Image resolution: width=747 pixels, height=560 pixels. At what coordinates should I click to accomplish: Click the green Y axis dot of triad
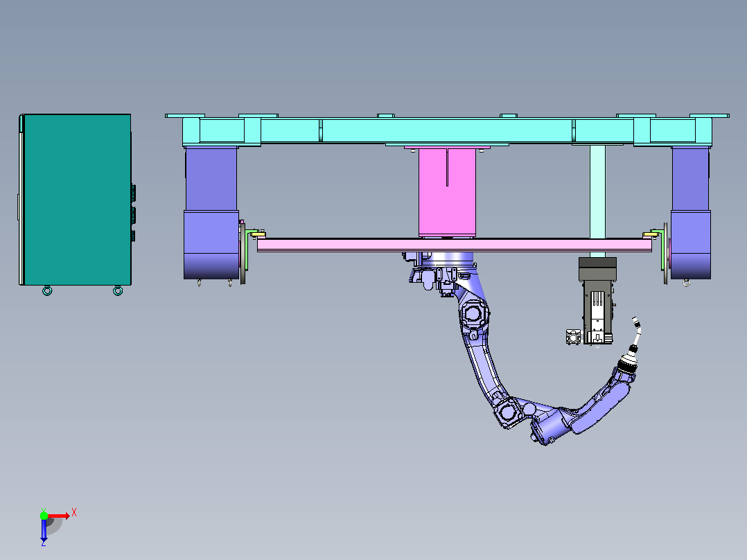(44, 515)
